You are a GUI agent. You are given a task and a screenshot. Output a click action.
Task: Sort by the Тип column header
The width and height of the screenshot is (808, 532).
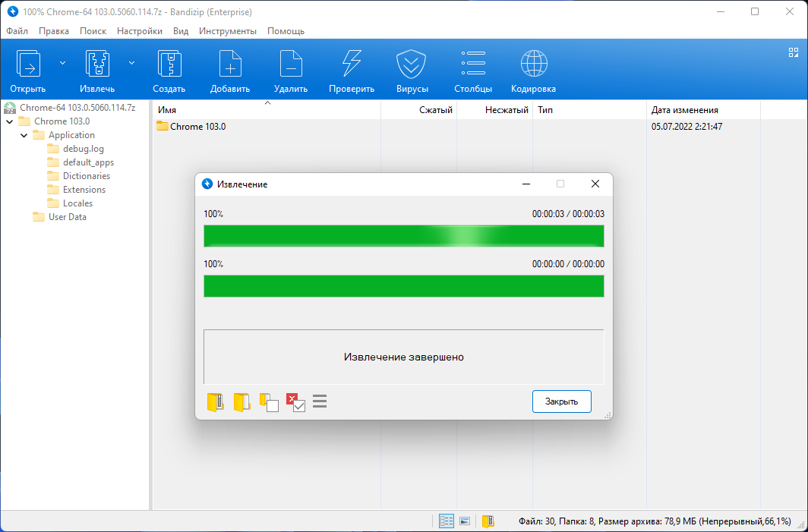pos(589,110)
